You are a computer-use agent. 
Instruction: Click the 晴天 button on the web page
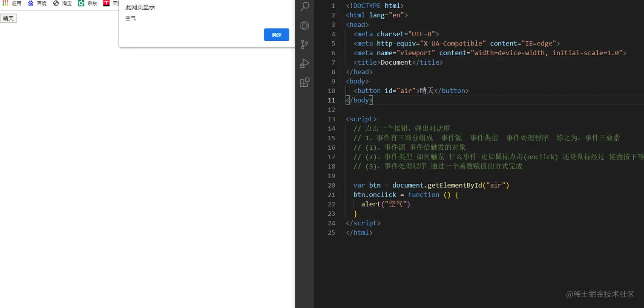(9, 18)
